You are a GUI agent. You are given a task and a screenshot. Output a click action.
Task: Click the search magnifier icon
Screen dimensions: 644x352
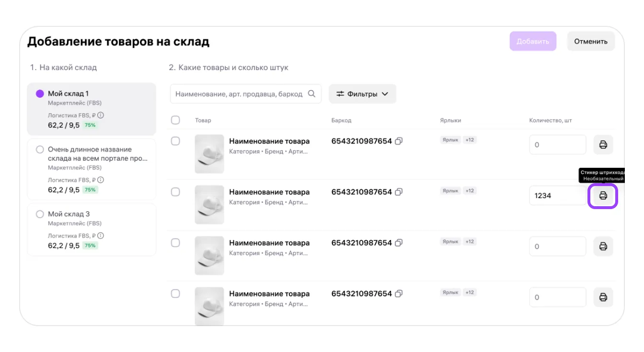(311, 94)
